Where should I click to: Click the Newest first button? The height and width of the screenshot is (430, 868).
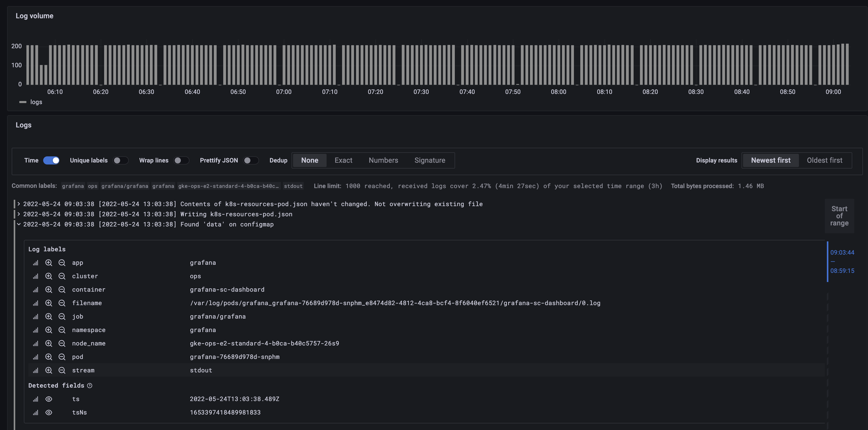coord(771,160)
